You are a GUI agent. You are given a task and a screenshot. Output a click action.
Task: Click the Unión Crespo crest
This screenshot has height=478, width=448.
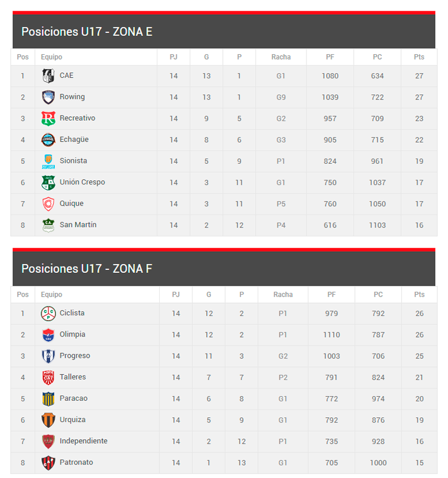[48, 183]
